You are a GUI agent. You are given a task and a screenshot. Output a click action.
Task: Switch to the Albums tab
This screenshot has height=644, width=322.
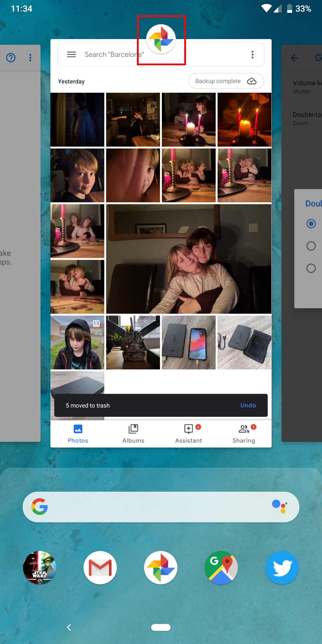[x=133, y=434]
